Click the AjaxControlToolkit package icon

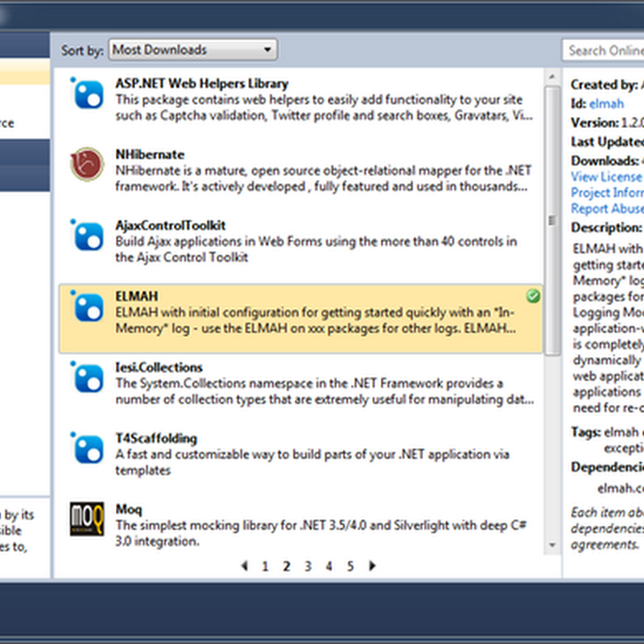point(87,236)
